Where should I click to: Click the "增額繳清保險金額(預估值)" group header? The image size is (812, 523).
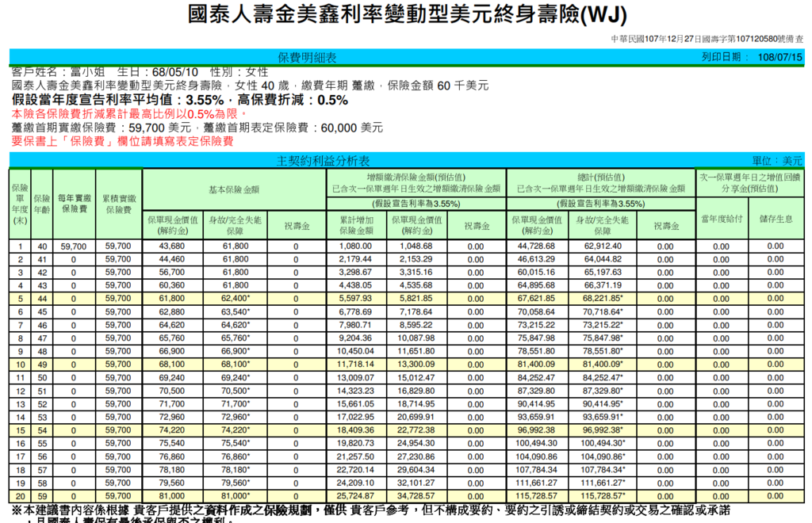pyautogui.click(x=416, y=183)
